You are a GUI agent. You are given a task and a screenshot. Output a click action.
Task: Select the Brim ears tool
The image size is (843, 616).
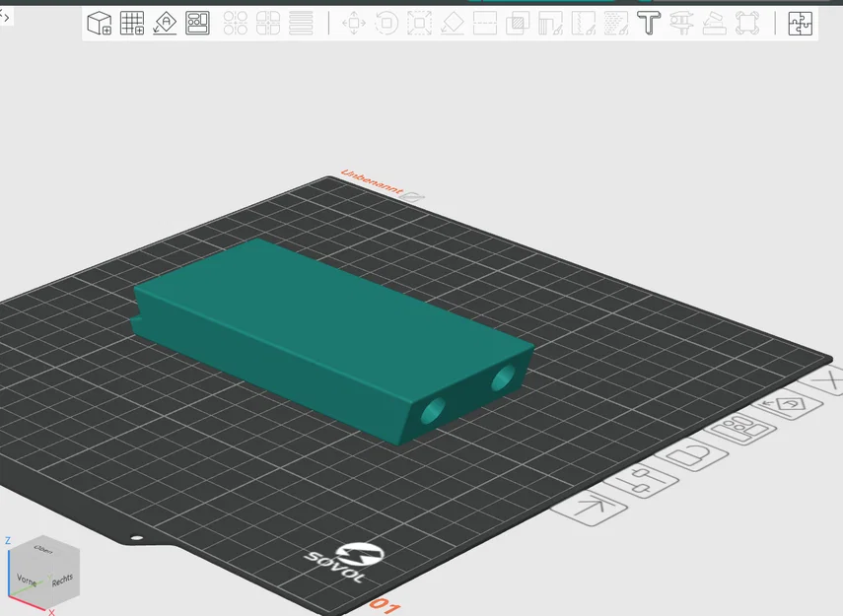coord(747,23)
